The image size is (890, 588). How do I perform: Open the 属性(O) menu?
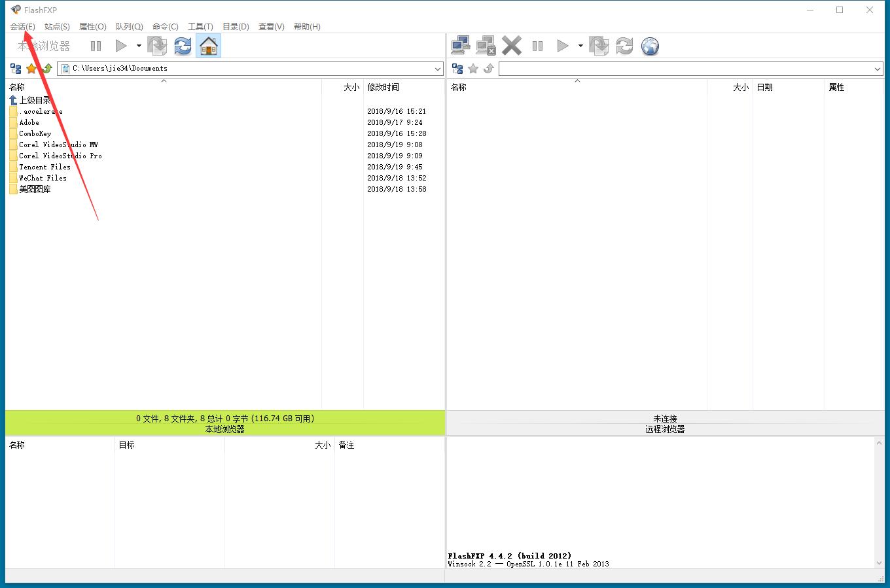pyautogui.click(x=92, y=27)
